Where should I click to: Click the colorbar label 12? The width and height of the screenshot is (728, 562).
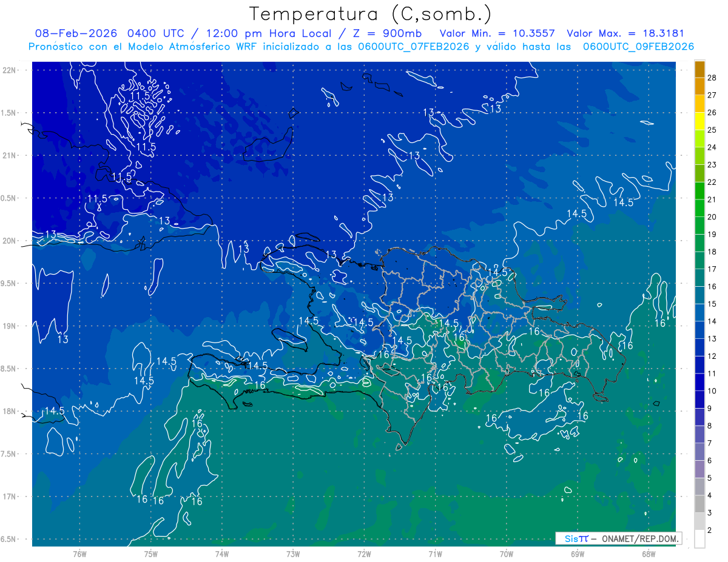coord(712,356)
